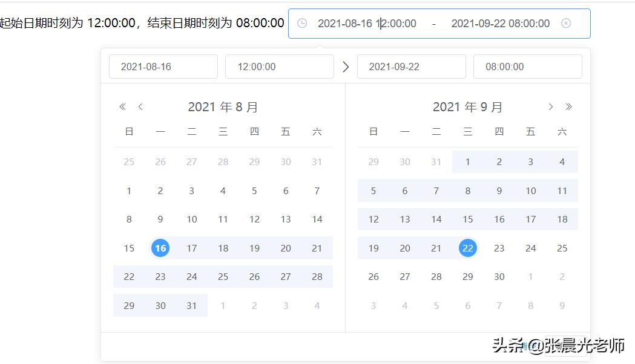Click the single-right arrow for next month
The height and width of the screenshot is (364, 635).
coord(551,106)
